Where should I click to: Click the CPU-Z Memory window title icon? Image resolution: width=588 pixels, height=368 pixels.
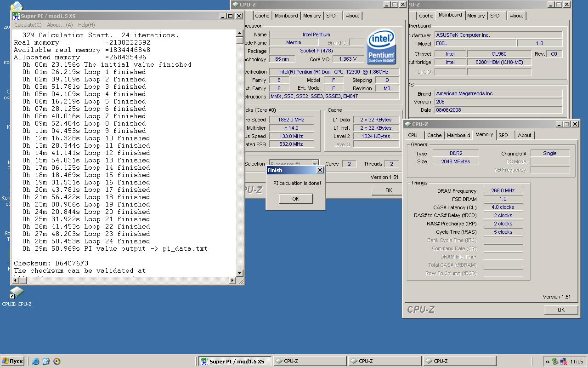click(408, 124)
